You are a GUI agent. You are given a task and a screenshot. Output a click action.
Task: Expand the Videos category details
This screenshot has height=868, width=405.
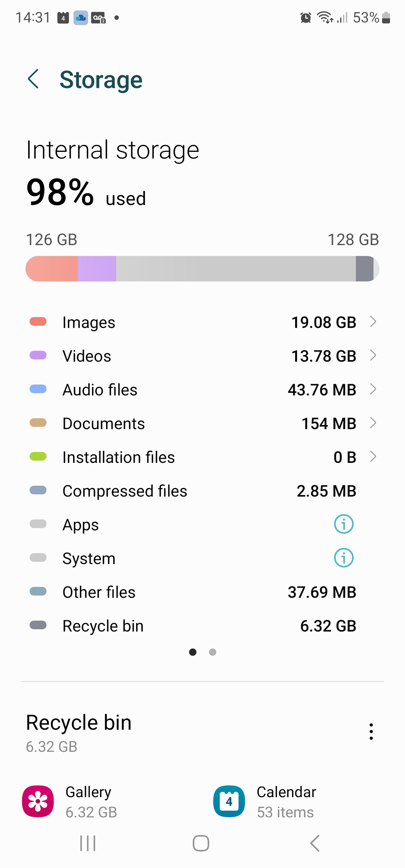tap(373, 355)
